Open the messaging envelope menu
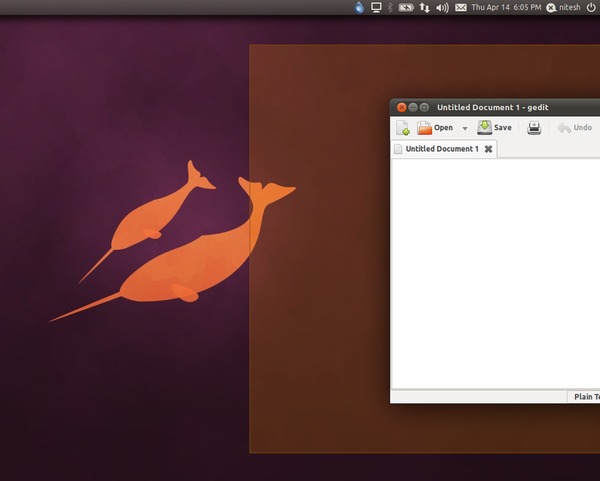Image resolution: width=600 pixels, height=481 pixels. 461,7
